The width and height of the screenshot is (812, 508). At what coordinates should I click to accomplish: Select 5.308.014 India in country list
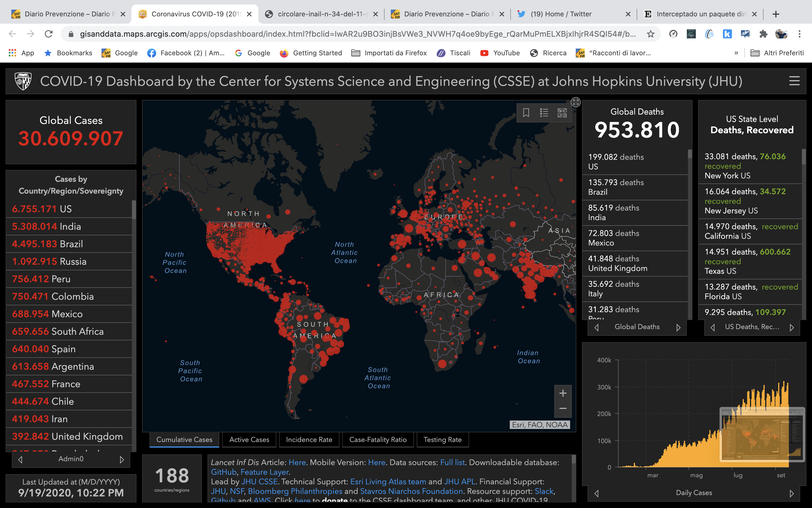click(x=69, y=226)
